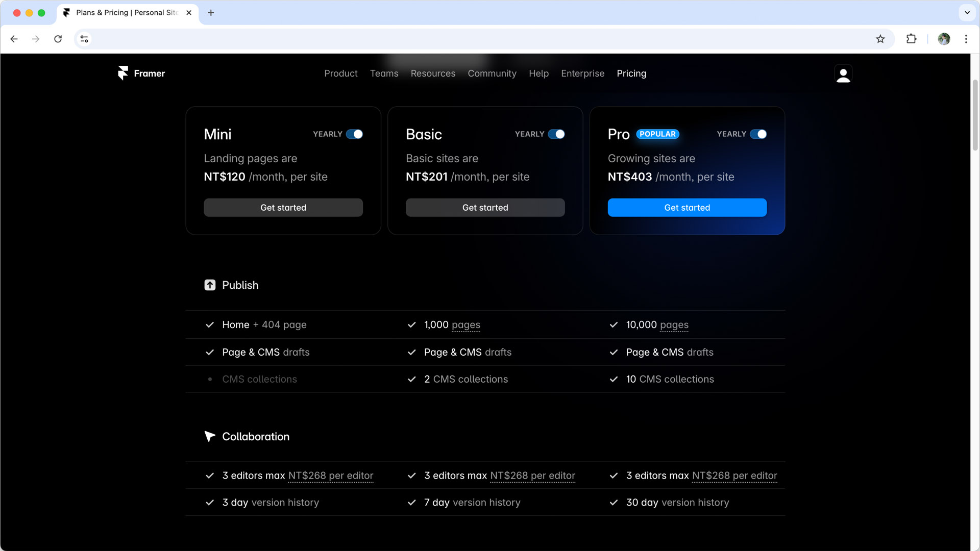980x551 pixels.
Task: Open the Resources navigation menu
Action: [x=433, y=73]
